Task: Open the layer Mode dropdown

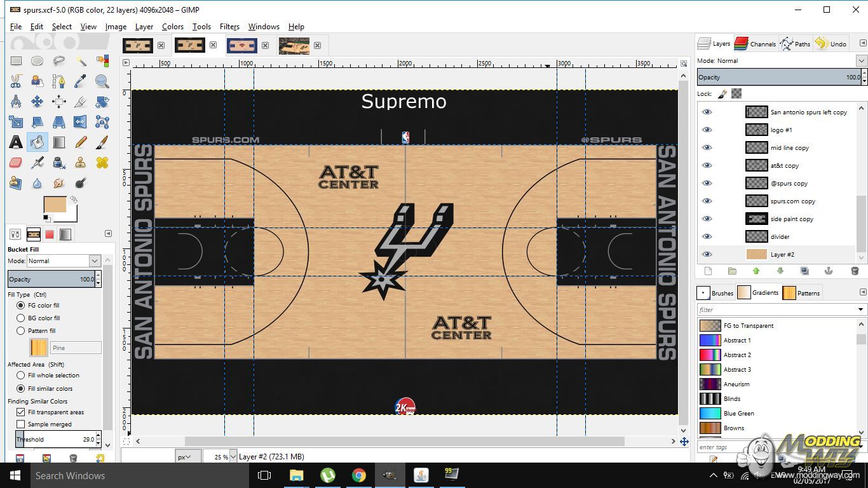Action: pyautogui.click(x=861, y=61)
